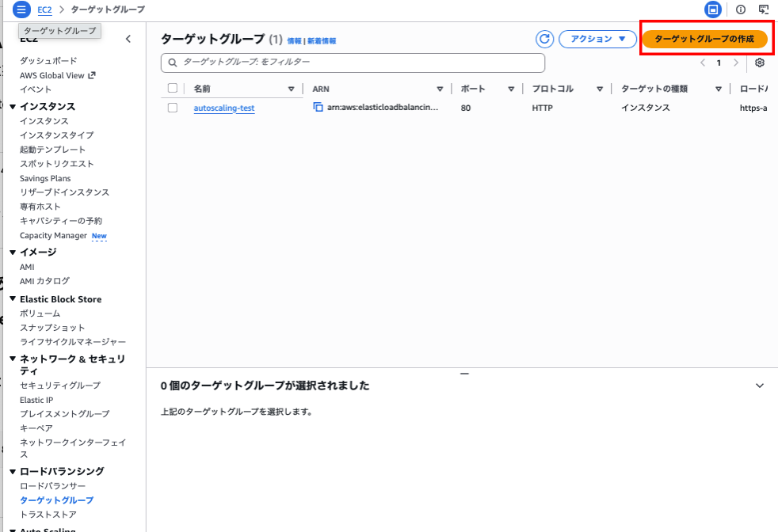
Task: Open ボリューム in sidebar
Action: pos(40,313)
